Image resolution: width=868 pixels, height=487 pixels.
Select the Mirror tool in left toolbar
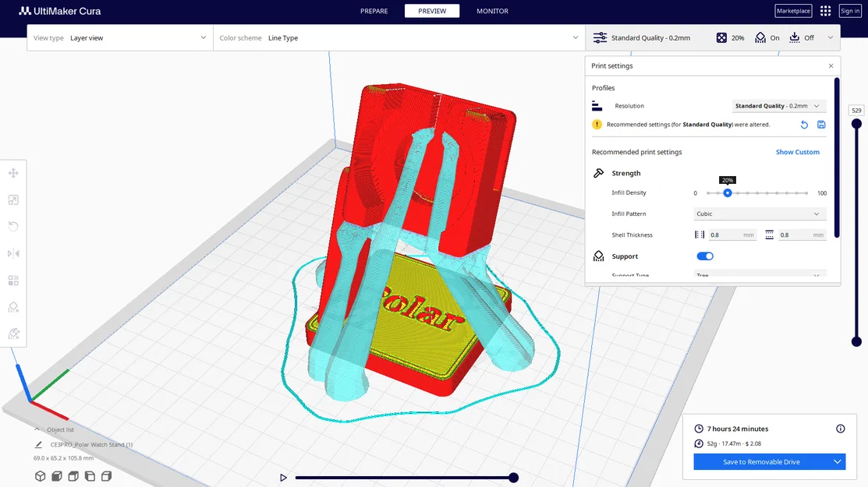tap(13, 253)
